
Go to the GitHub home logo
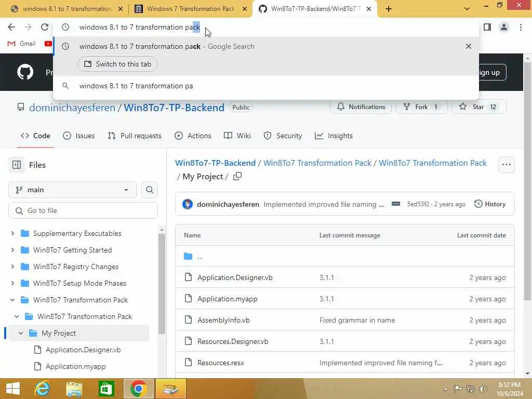coord(25,72)
